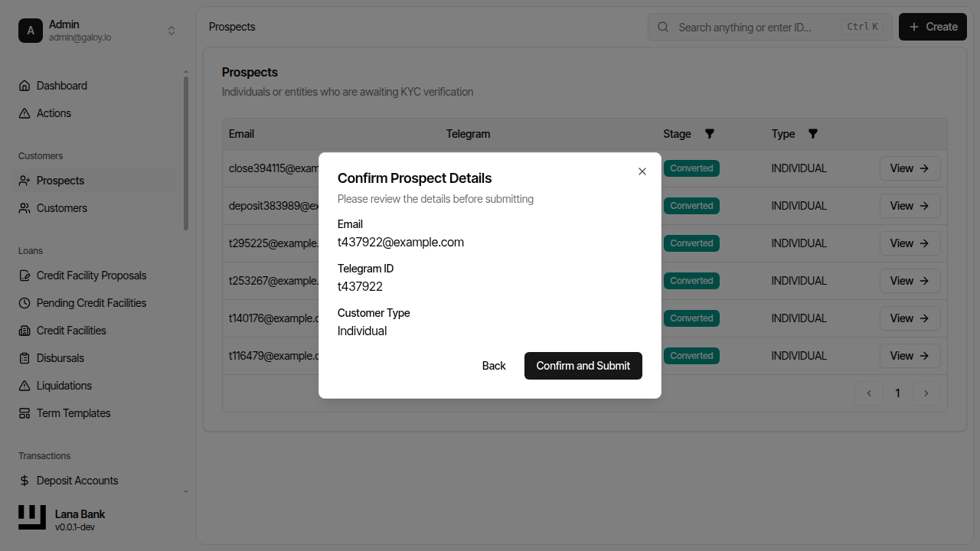Click the Create button

[x=933, y=27]
